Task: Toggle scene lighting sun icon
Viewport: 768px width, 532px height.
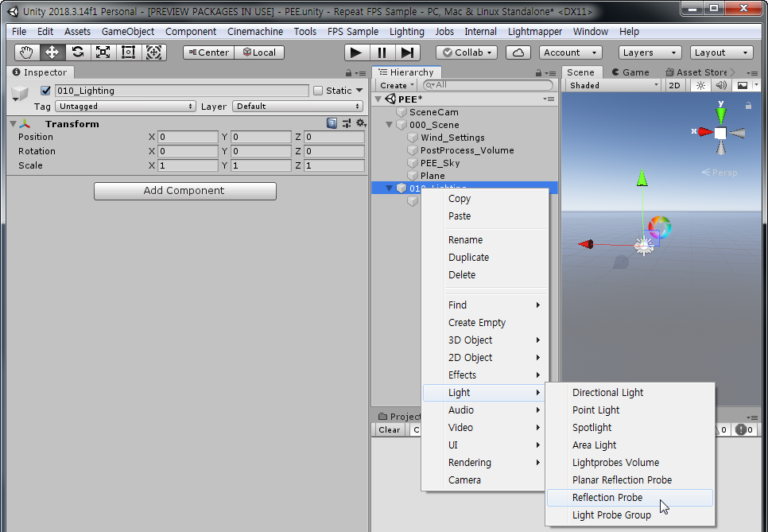Action: [701, 85]
